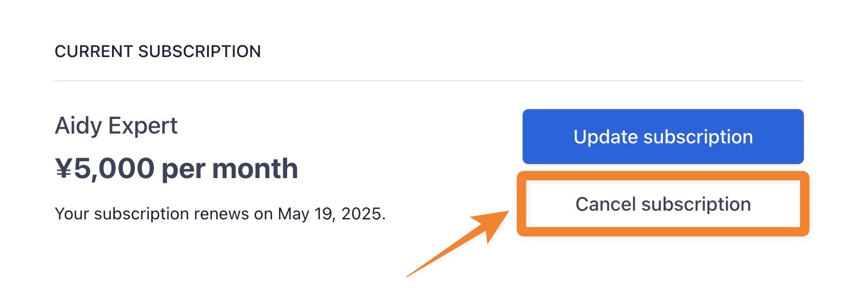The image size is (868, 303).
Task: Click the blue Update subscription button
Action: pyautogui.click(x=663, y=137)
